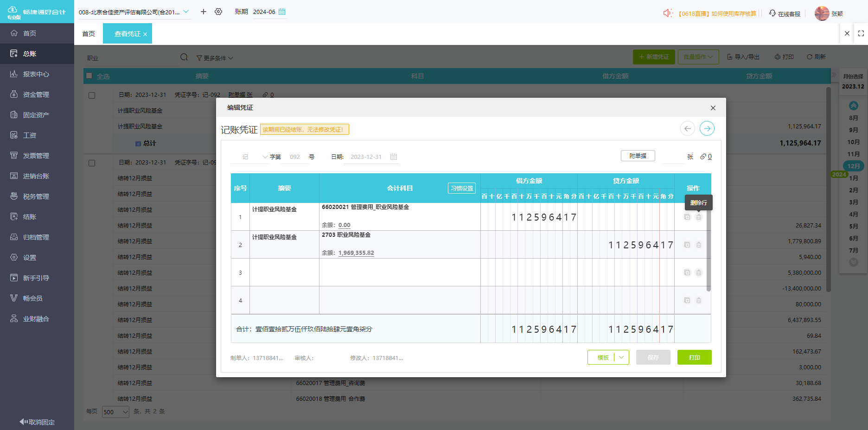Click the green 打印 button in dialog

[694, 357]
